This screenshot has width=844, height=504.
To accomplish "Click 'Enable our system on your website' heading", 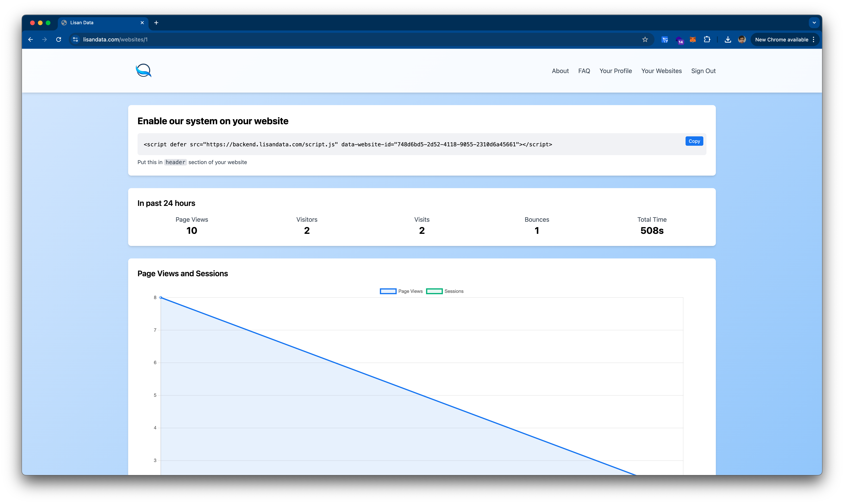I will point(213,121).
